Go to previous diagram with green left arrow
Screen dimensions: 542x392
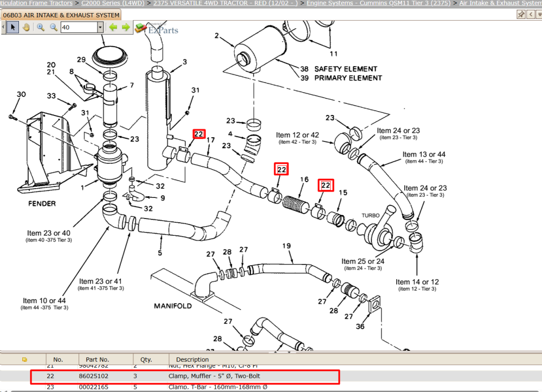click(113, 27)
